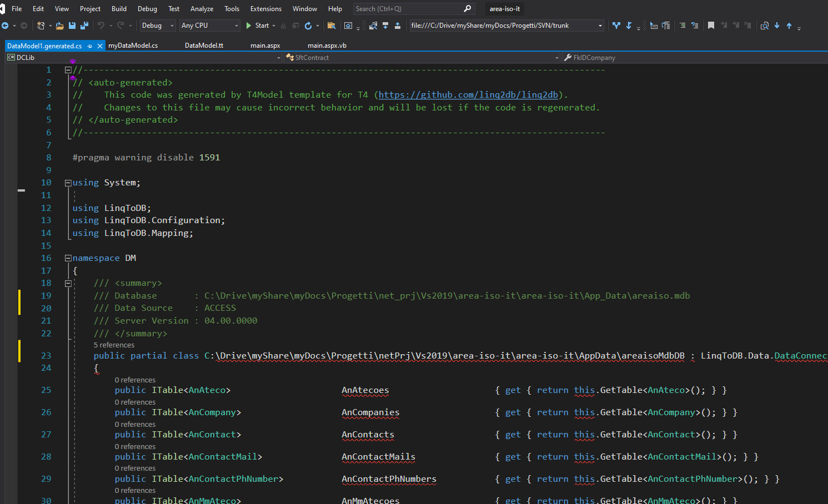
Task: Toggle a bookmark using the bookmark icon
Action: tap(711, 25)
